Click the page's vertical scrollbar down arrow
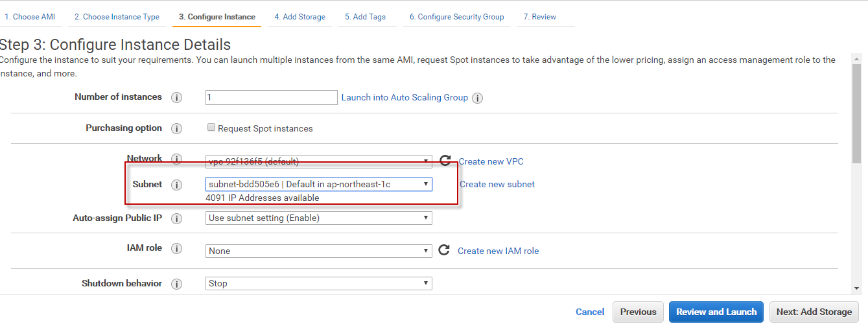 tap(856, 288)
